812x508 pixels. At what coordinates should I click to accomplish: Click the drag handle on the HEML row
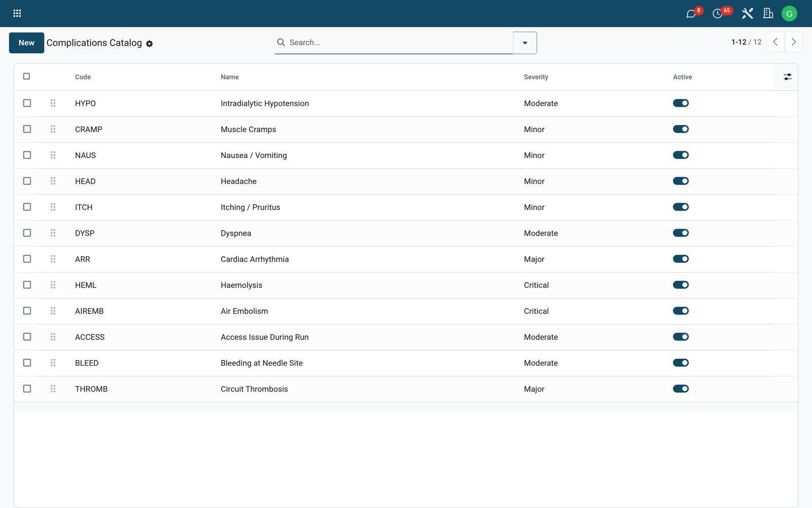point(53,285)
